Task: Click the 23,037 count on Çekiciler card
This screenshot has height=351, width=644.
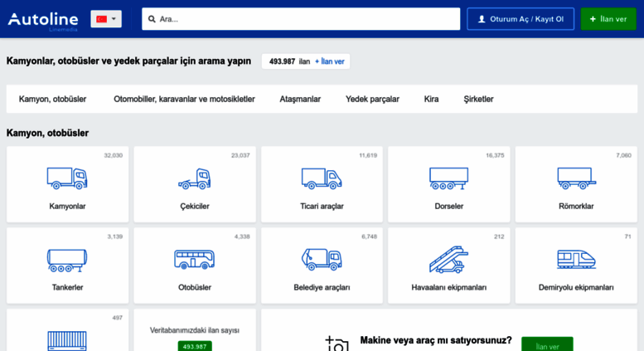Action: tap(240, 155)
